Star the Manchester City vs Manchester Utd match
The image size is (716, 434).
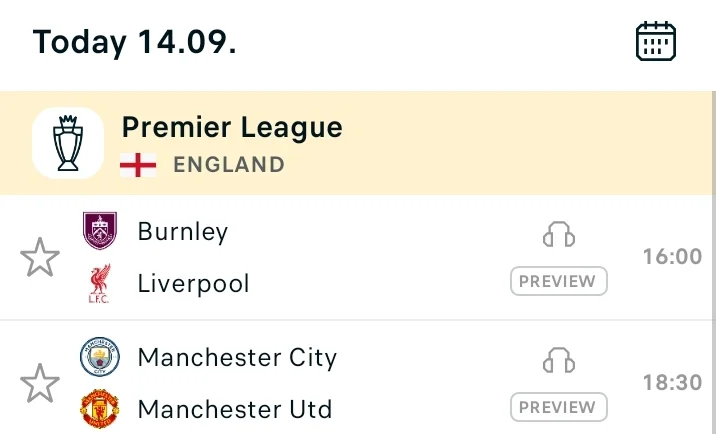coord(40,383)
